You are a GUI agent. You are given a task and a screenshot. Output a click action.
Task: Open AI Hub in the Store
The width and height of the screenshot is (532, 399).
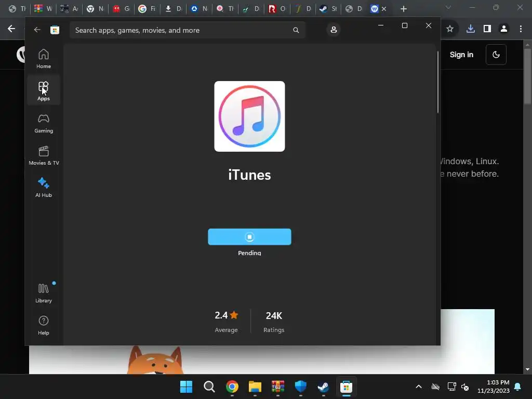[x=44, y=188]
